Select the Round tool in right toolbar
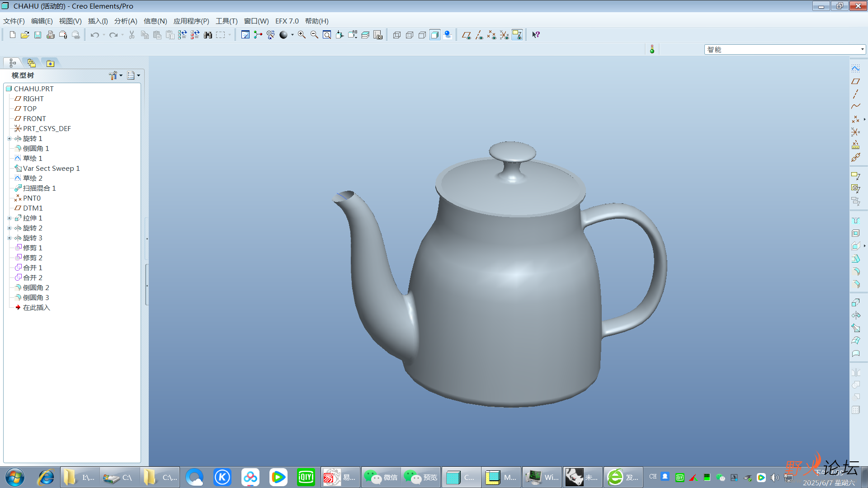Image resolution: width=868 pixels, height=488 pixels. point(856,272)
